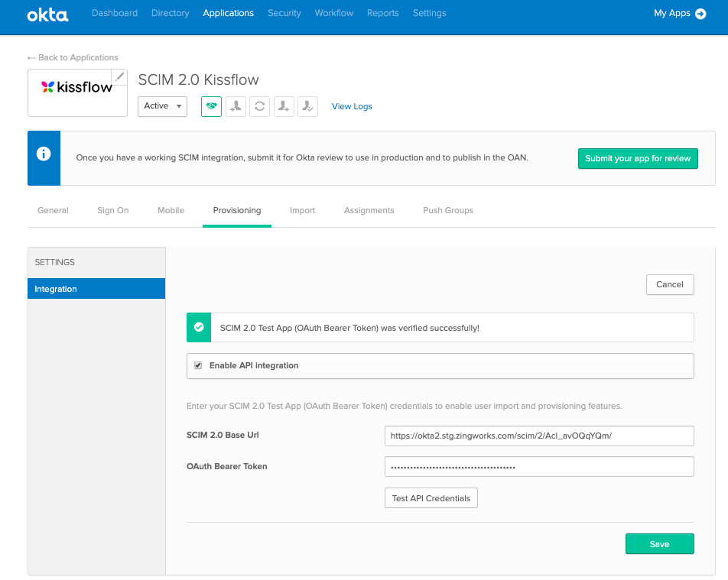This screenshot has height=580, width=728.
Task: Open the Reports menu
Action: point(382,13)
